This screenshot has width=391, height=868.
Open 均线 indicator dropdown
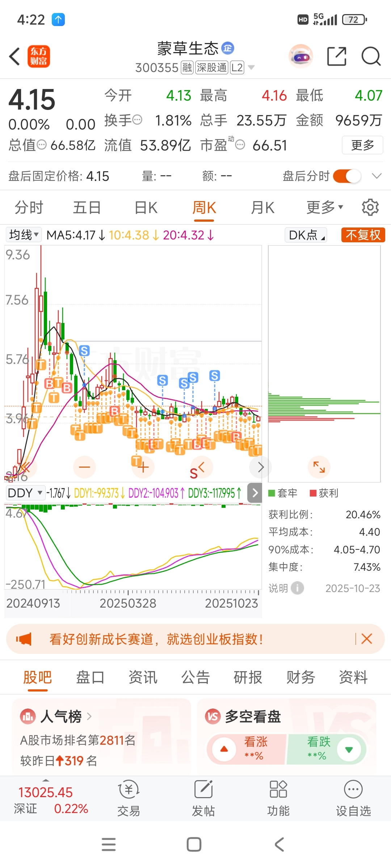tap(24, 235)
